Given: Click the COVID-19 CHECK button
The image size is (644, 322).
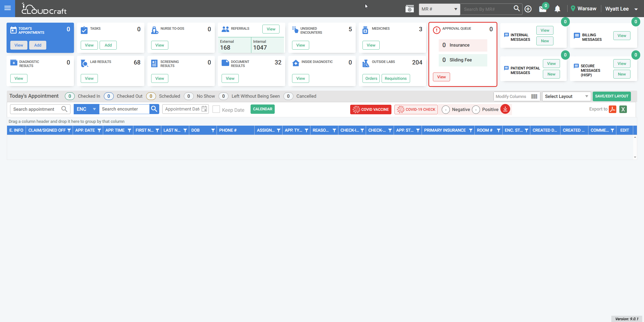Looking at the screenshot, I should (416, 110).
